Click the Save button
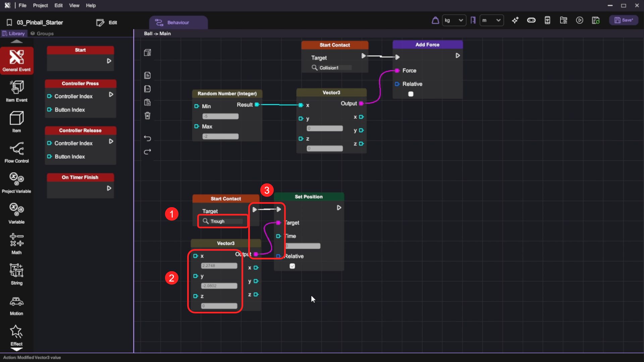This screenshot has height=362, width=644. click(624, 20)
